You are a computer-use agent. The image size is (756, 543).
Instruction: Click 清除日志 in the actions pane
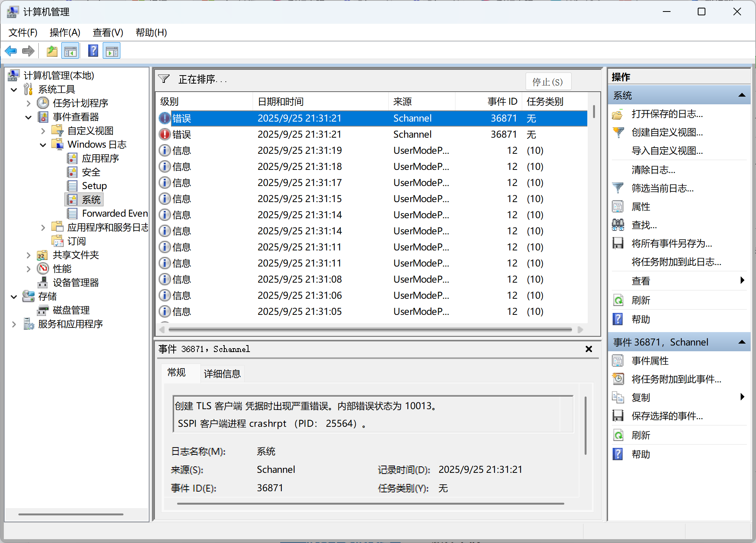tap(653, 169)
